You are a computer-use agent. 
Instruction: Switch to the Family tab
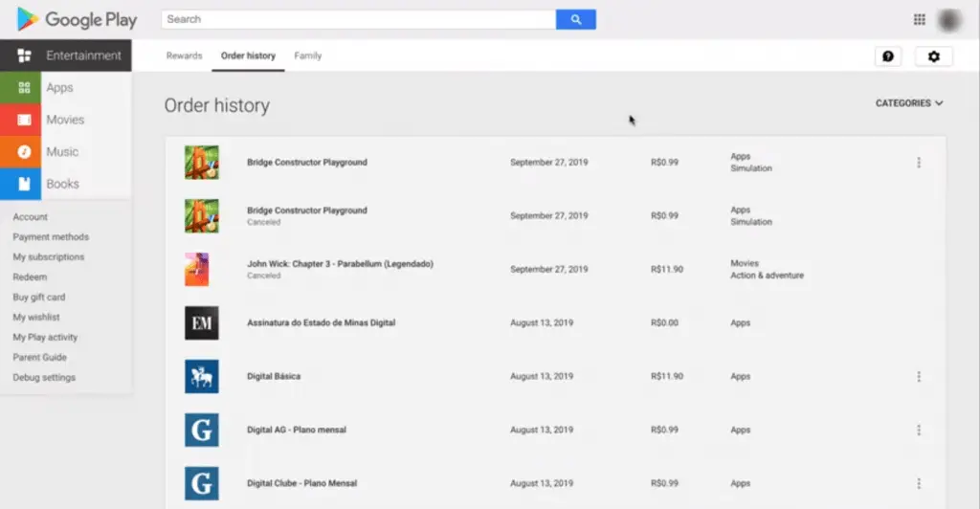coord(307,55)
